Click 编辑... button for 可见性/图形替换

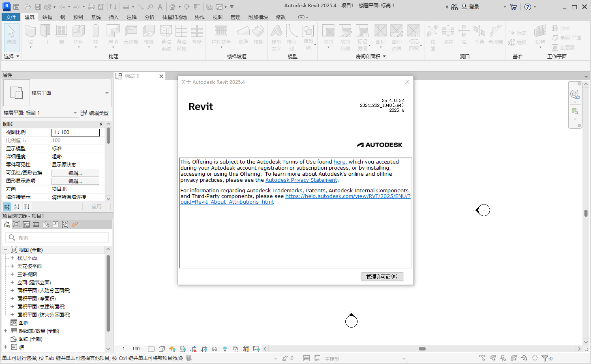coord(75,173)
